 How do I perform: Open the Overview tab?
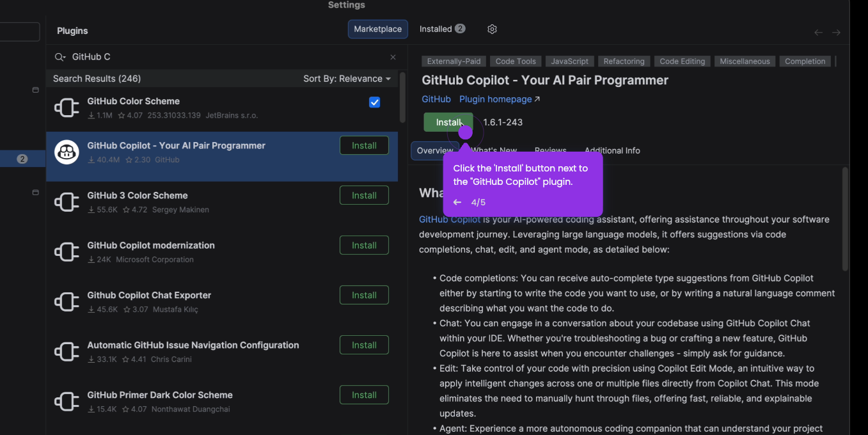tap(435, 150)
